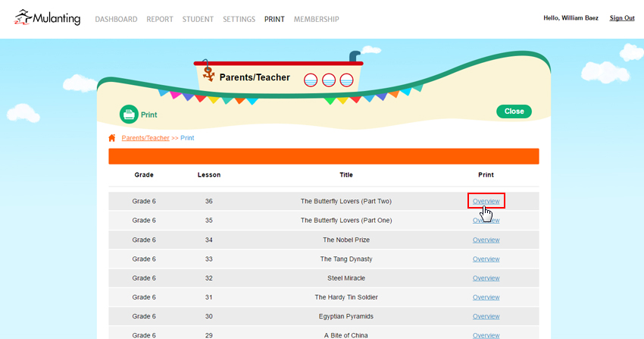
Task: Open the DASHBOARD menu
Action: point(116,19)
